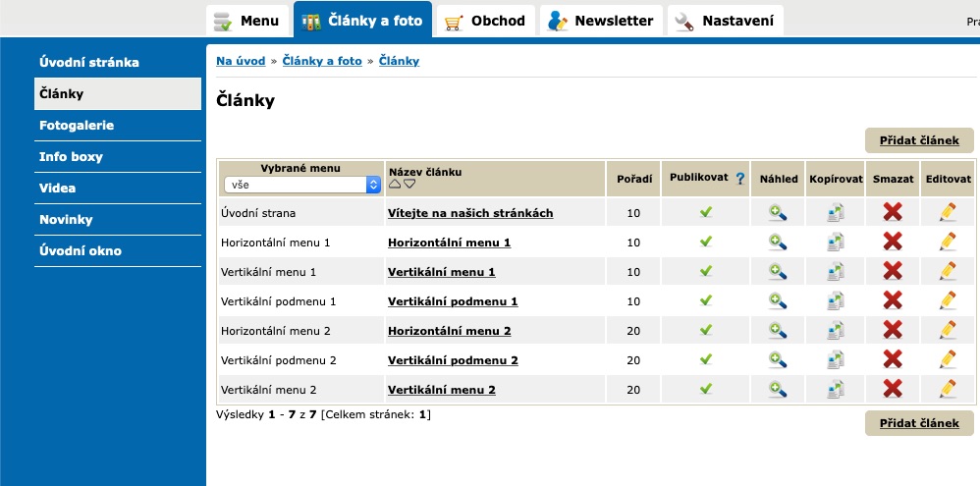Switch to the Obchod tab

click(x=485, y=22)
